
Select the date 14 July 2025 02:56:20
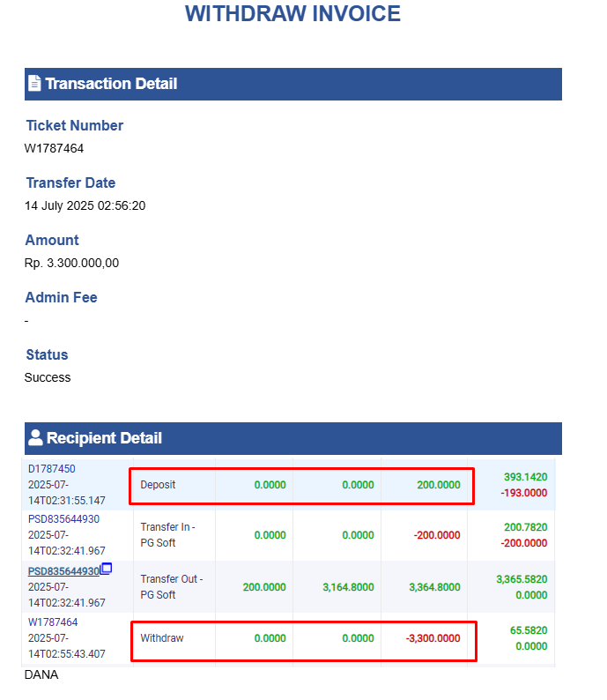(x=85, y=205)
